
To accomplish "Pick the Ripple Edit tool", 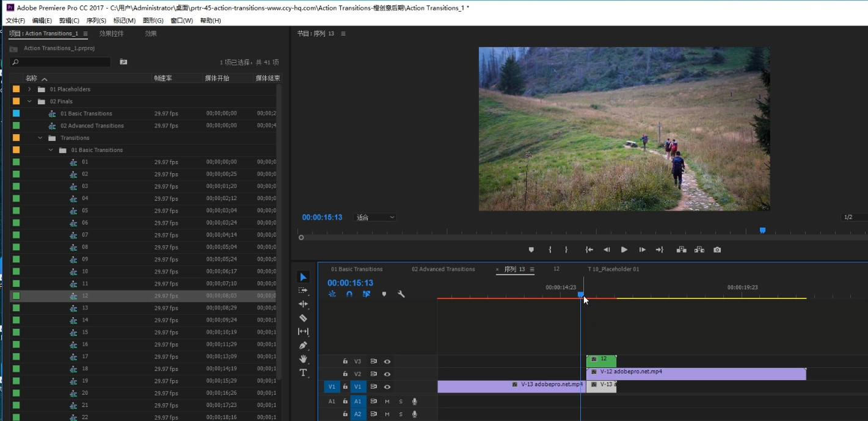I will [x=303, y=304].
